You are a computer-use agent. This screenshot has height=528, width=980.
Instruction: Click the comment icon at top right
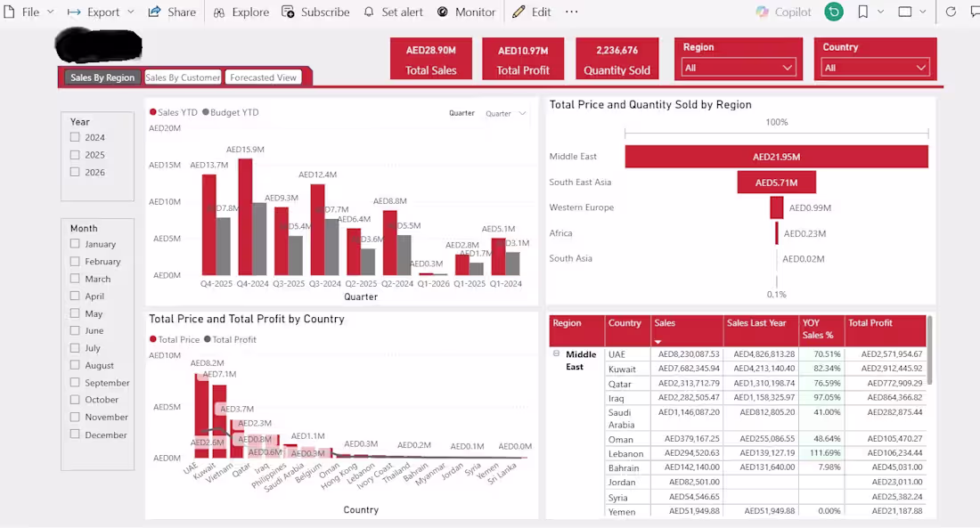975,12
